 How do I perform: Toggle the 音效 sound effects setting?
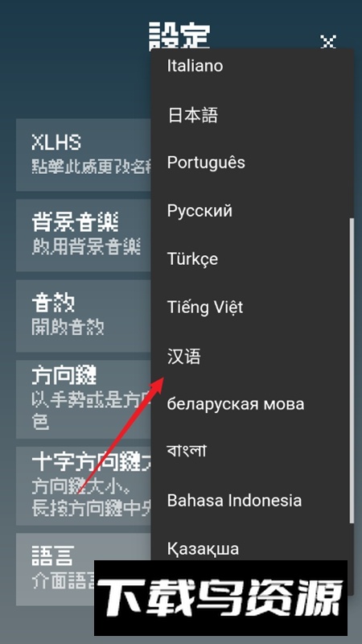point(84,316)
